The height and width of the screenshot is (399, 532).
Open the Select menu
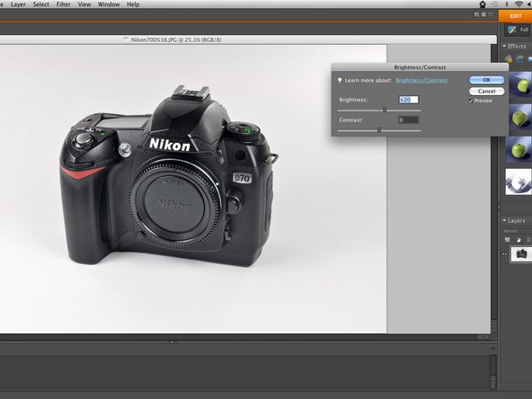tap(40, 4)
